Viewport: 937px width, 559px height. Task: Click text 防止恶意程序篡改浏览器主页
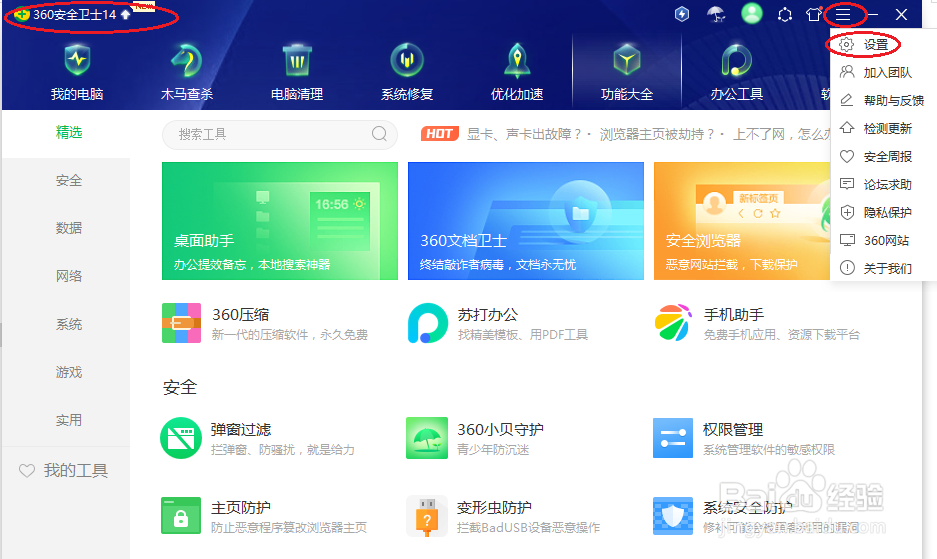[289, 527]
